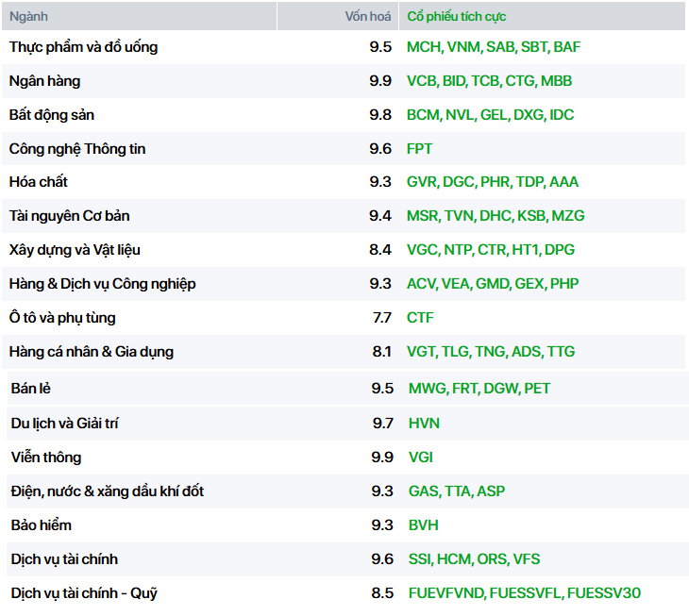Click the 'VGI' stock ticker
Viewport: 689px width, 616px height.
[421, 458]
